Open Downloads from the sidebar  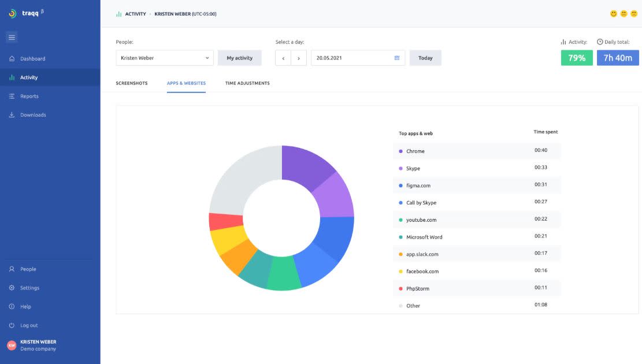(34, 114)
